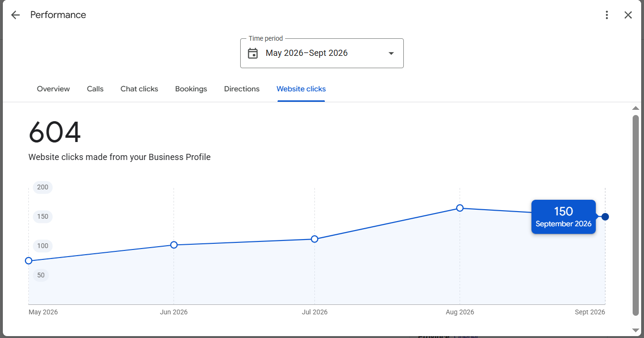The height and width of the screenshot is (338, 644).
Task: Click the May 2026 data point on chart
Action: click(x=29, y=261)
